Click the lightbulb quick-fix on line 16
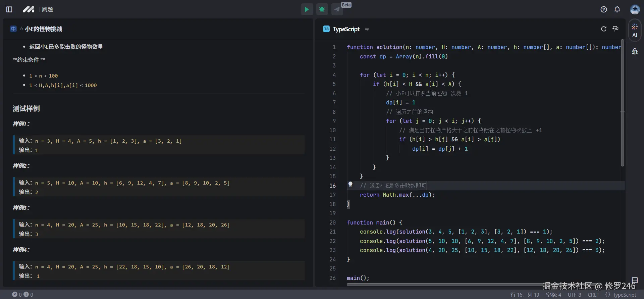644x299 pixels. (x=351, y=185)
